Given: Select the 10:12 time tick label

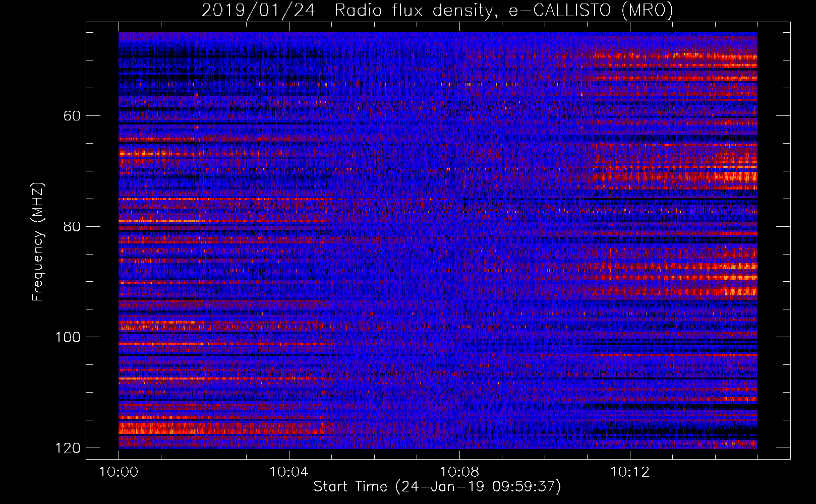Looking at the screenshot, I should [x=630, y=472].
